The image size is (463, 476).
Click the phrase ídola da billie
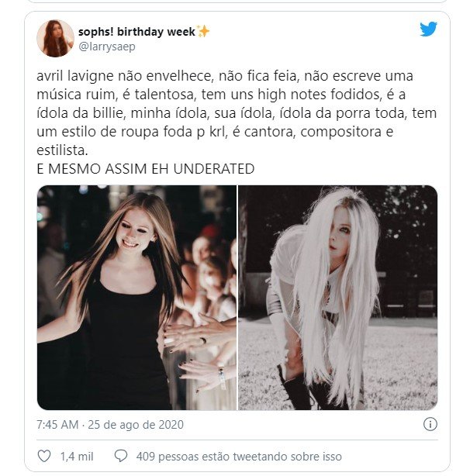[x=81, y=113]
